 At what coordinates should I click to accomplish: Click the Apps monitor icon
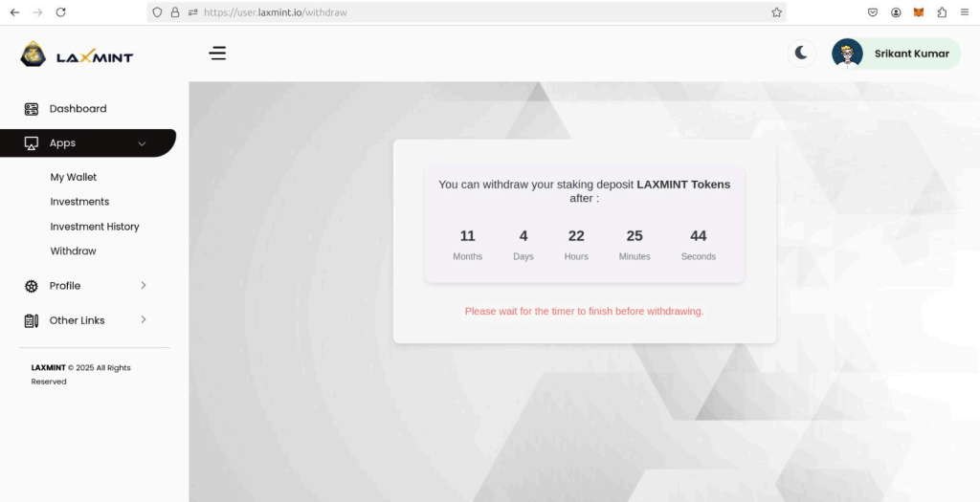point(32,143)
